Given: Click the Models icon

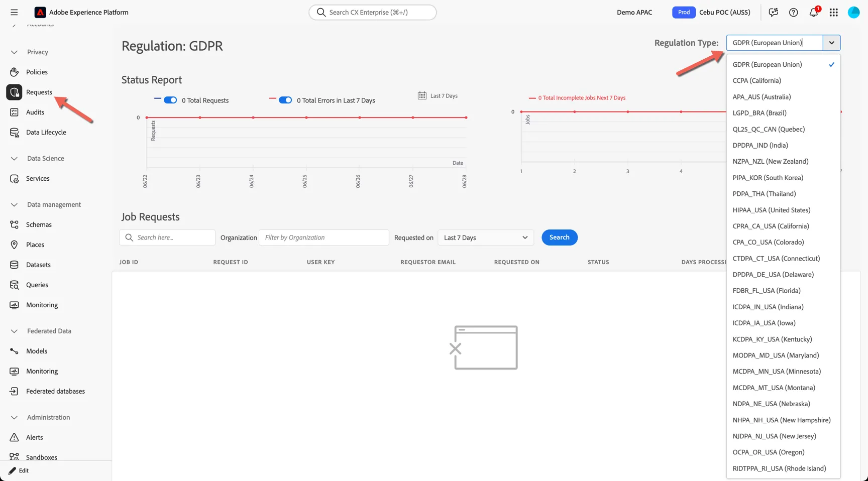Looking at the screenshot, I should click(14, 351).
